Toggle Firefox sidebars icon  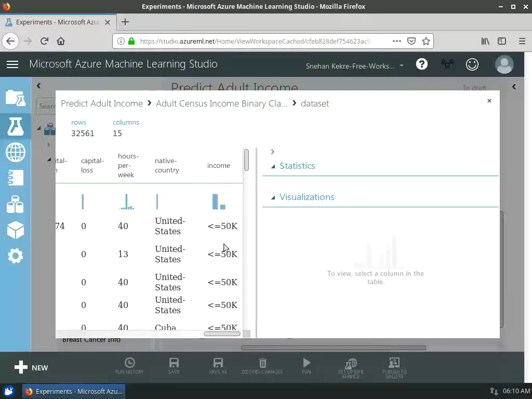[x=502, y=42]
